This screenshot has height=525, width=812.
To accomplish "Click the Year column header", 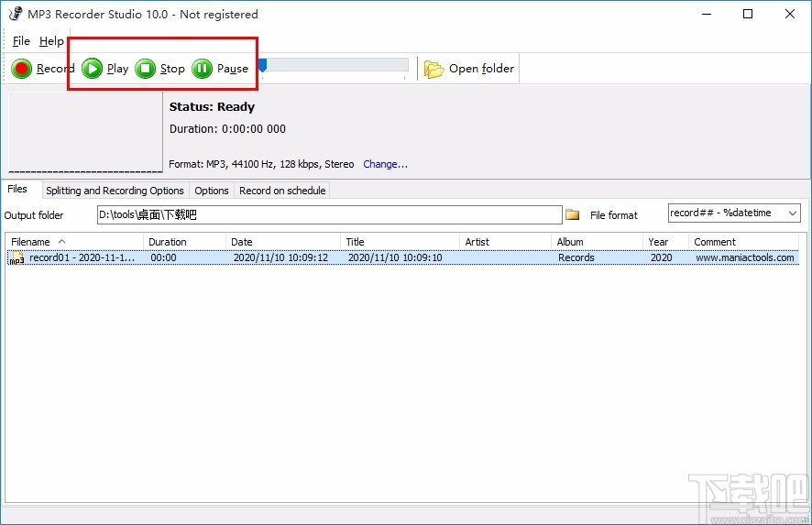I will coord(665,242).
